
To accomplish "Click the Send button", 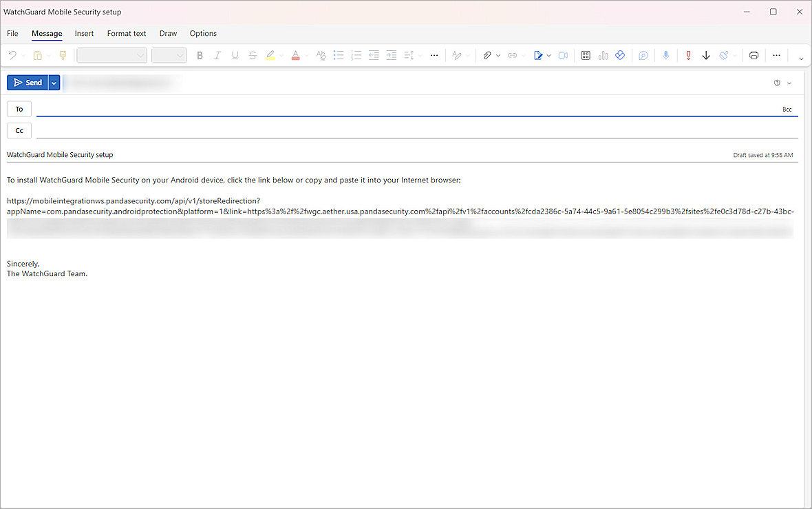I will point(28,82).
